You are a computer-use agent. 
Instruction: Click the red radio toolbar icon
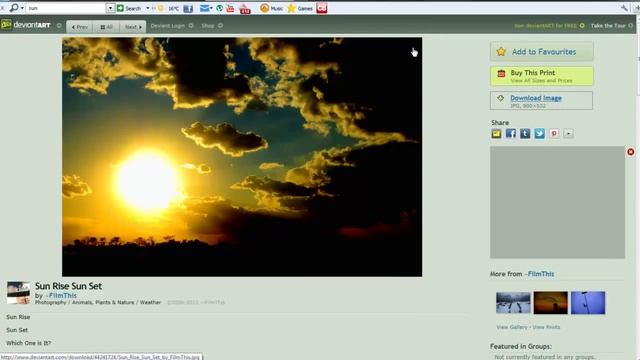245,9
